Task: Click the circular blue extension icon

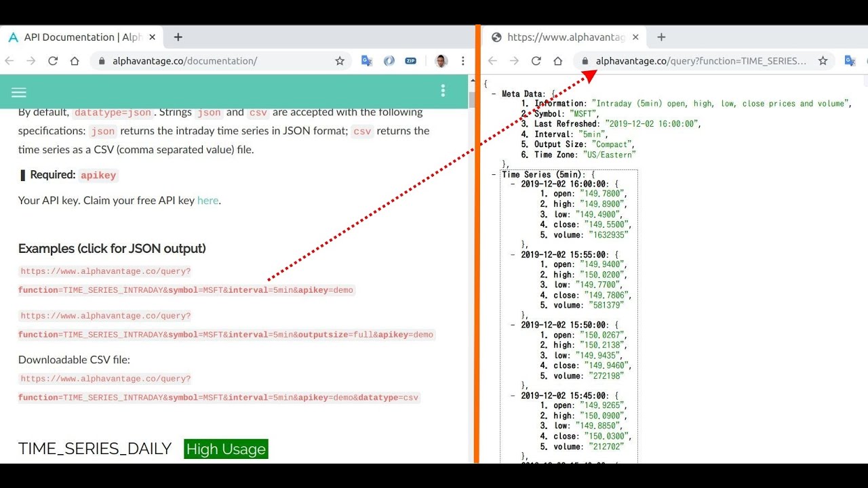Action: [388, 60]
